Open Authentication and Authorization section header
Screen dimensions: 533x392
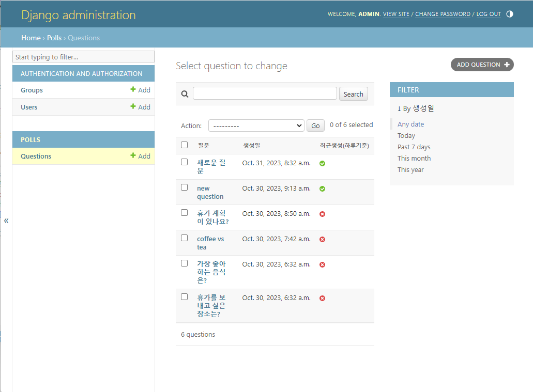pyautogui.click(x=82, y=74)
